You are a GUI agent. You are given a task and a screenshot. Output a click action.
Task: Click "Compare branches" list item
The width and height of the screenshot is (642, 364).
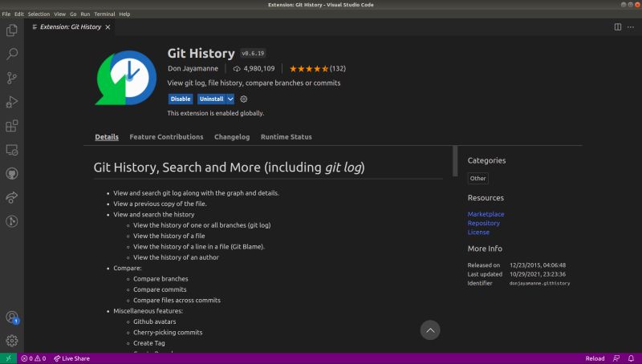click(x=160, y=279)
